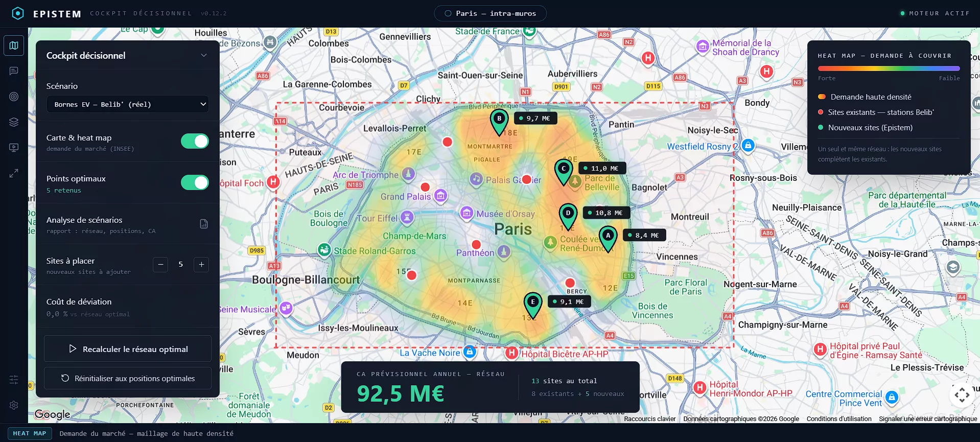This screenshot has height=442, width=980.
Task: Select new site marker C
Action: click(x=564, y=172)
